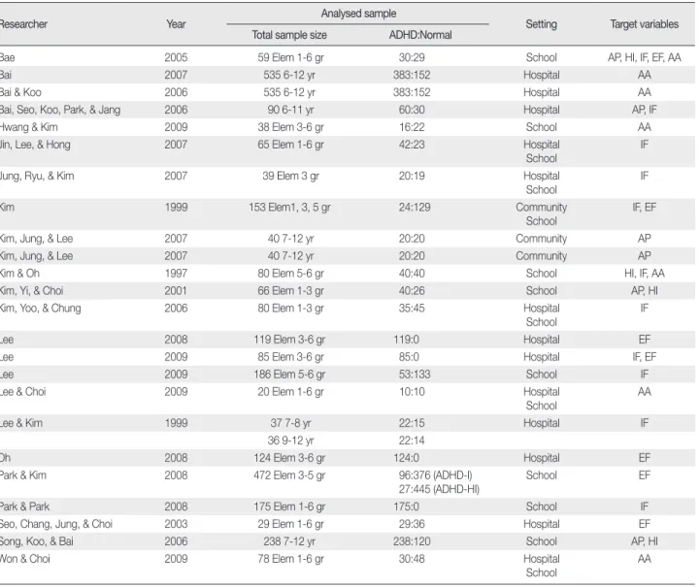Click '85 Elem 3-6 gr' sample cell
This screenshot has height=588, width=700.
(290, 357)
